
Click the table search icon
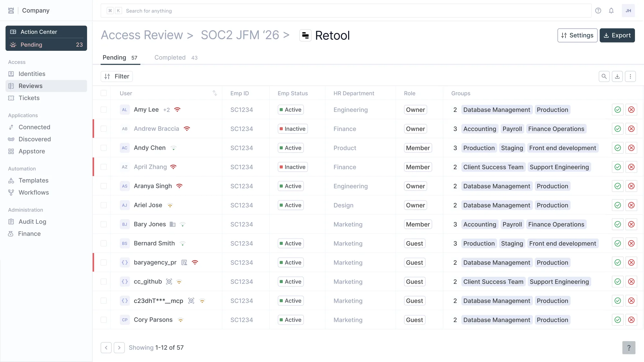(x=604, y=77)
